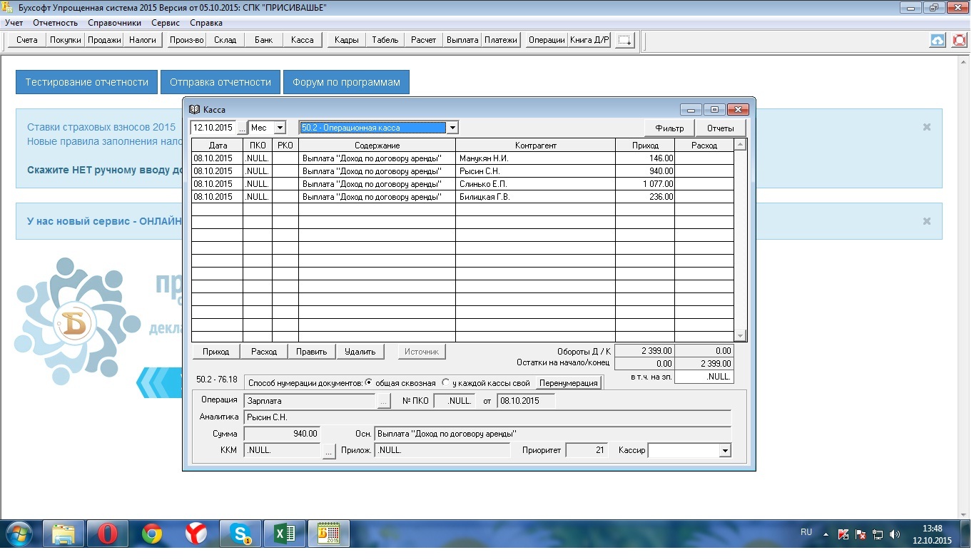Click the red lifebuoy help icon
Viewport: 979px width, 560px height.
[960, 41]
